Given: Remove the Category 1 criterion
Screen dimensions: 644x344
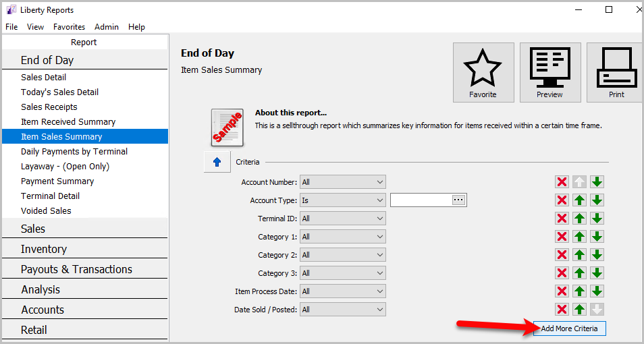Looking at the screenshot, I should click(x=562, y=237).
